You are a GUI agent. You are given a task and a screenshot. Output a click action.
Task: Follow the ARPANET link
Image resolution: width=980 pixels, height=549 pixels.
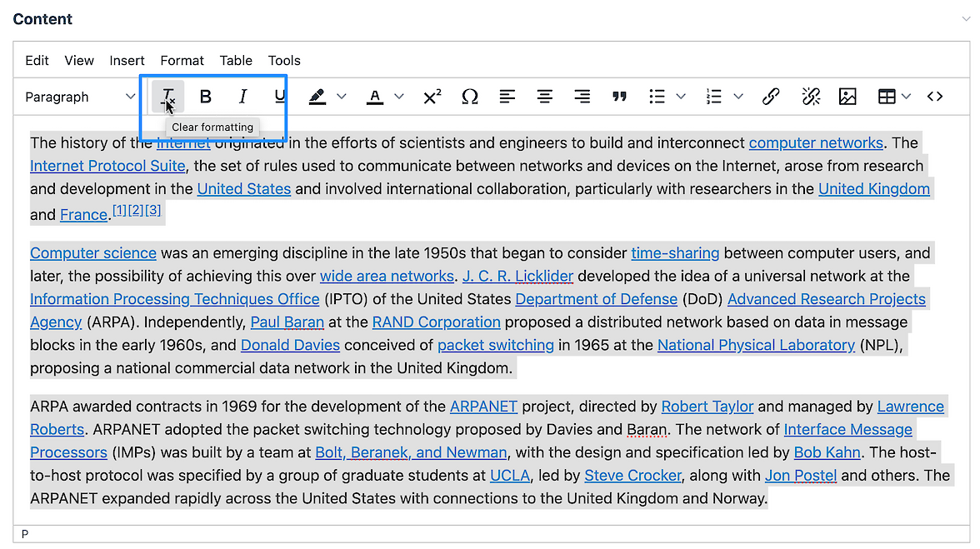pyautogui.click(x=483, y=407)
